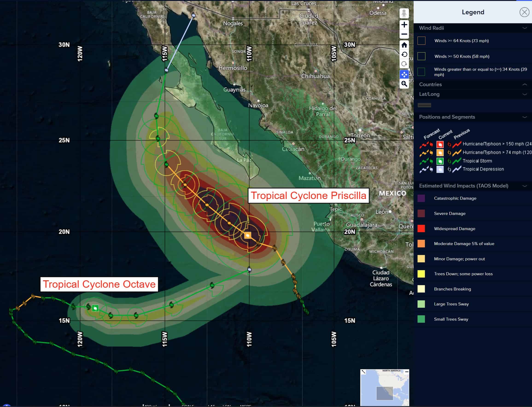
Task: Collapse the Wind Radii section
Action: [524, 28]
